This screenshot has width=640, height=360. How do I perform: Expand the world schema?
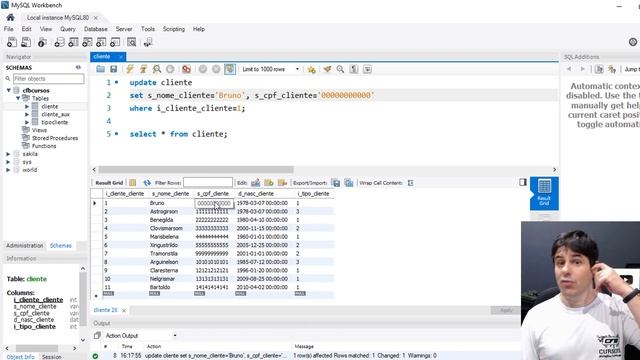9,170
